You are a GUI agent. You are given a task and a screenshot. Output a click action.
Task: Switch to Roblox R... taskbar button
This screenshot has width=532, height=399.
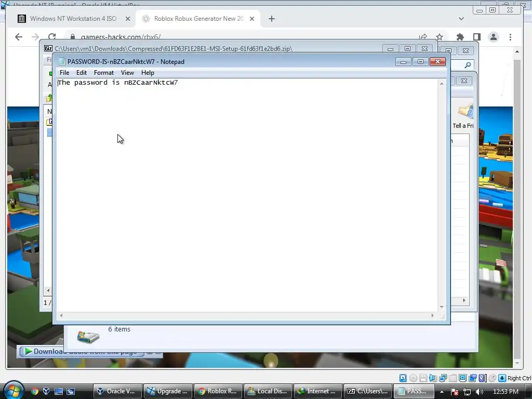coord(218,391)
